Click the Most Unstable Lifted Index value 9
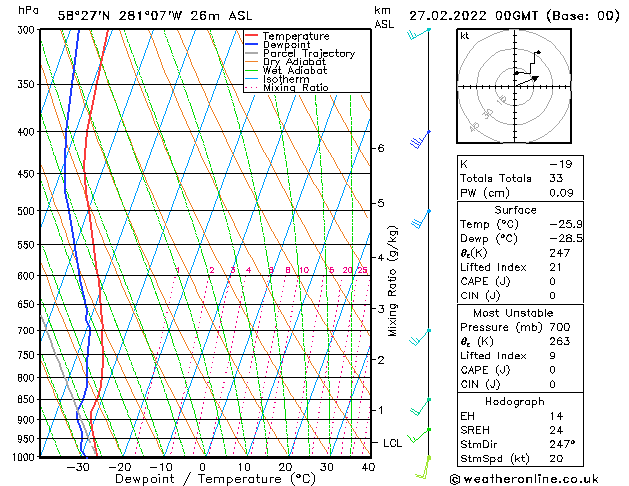The image size is (629, 486). click(x=552, y=356)
